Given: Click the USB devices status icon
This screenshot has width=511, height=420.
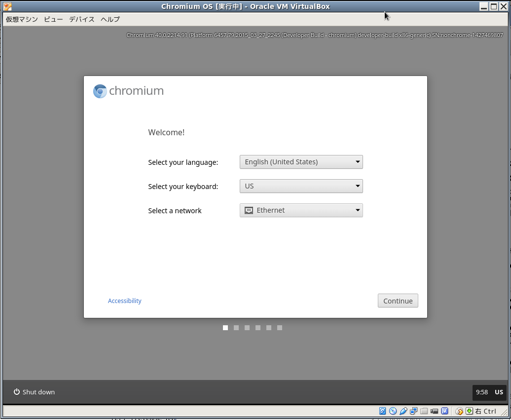Looking at the screenshot, I should pos(403,411).
